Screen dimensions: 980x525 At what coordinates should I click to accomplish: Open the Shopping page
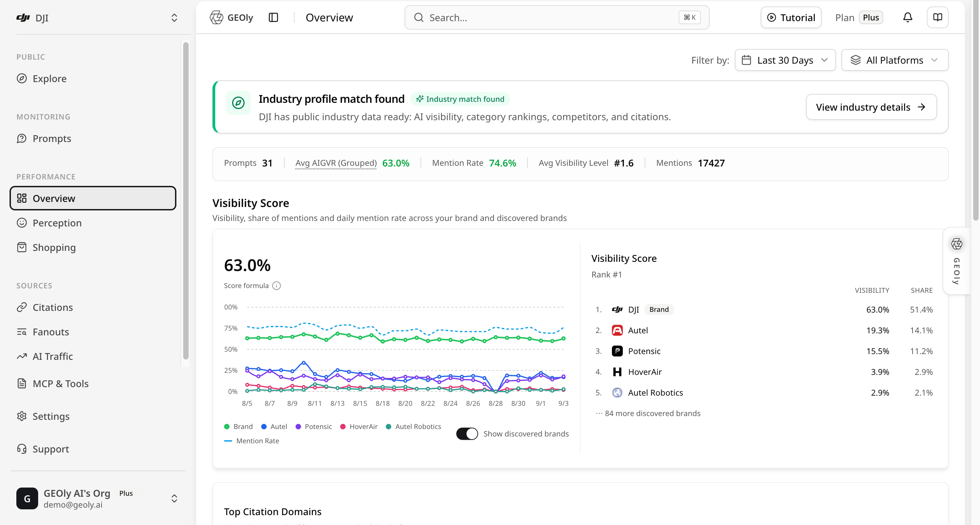[x=93, y=247]
